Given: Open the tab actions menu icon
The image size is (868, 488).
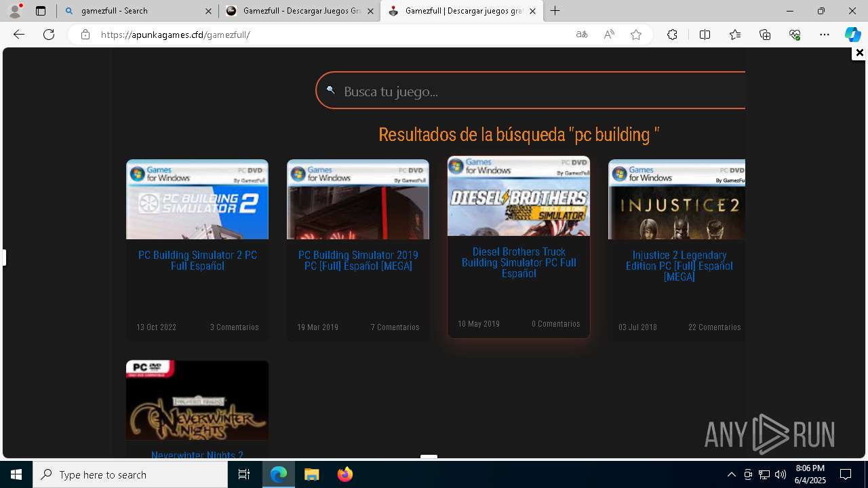Looking at the screenshot, I should pyautogui.click(x=41, y=11).
